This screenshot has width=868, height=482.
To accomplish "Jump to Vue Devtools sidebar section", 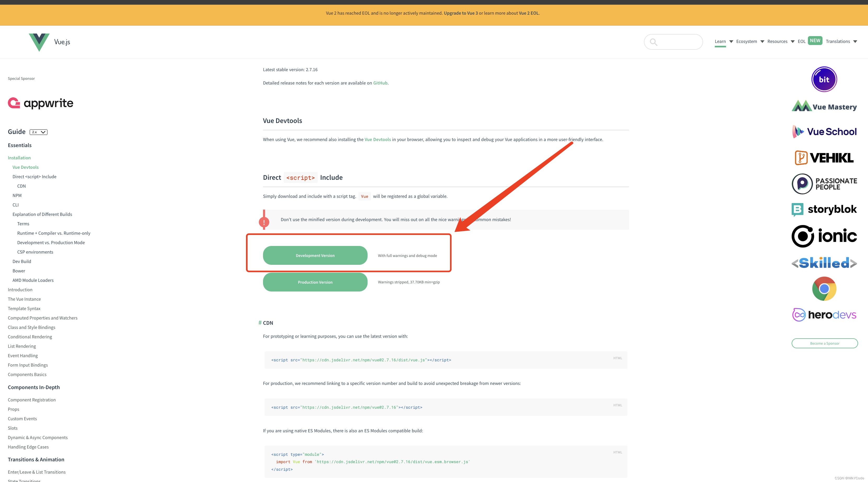I will (26, 167).
